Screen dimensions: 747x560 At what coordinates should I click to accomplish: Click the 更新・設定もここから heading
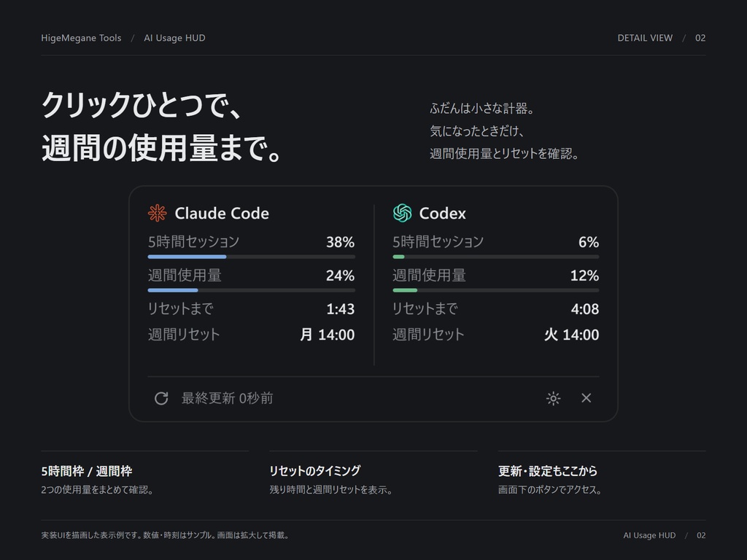pyautogui.click(x=548, y=472)
